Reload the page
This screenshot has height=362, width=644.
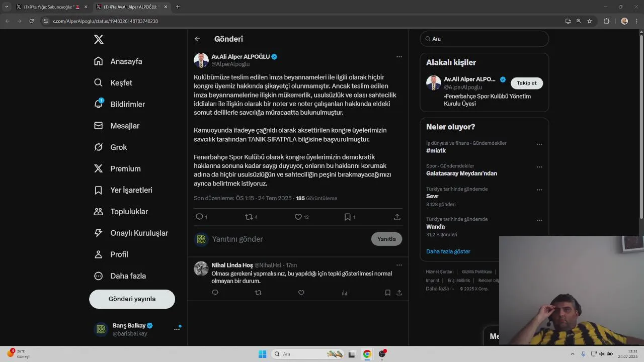point(31,21)
